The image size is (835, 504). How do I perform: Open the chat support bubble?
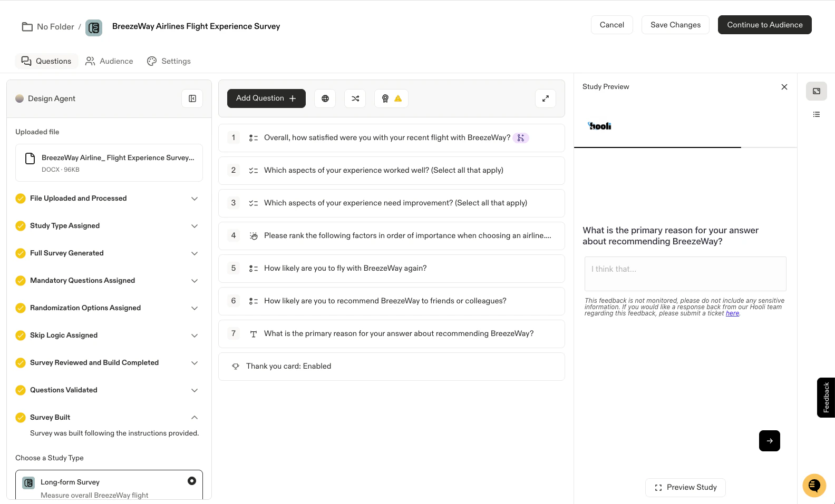814,485
